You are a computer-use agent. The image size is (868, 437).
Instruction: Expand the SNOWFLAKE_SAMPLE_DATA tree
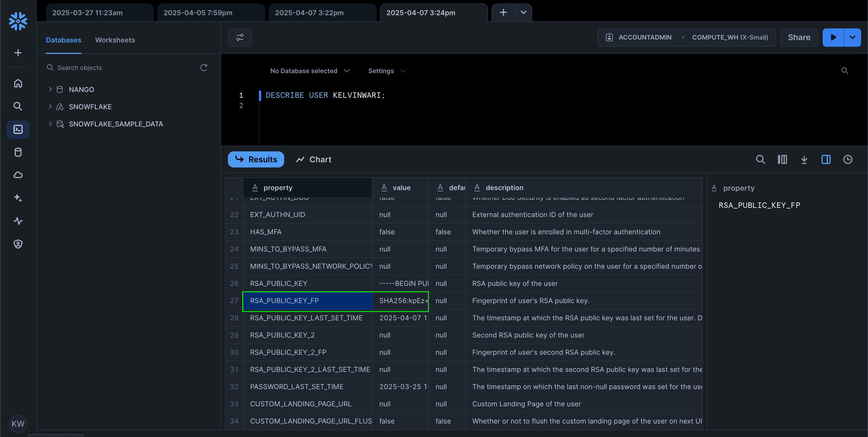(50, 124)
